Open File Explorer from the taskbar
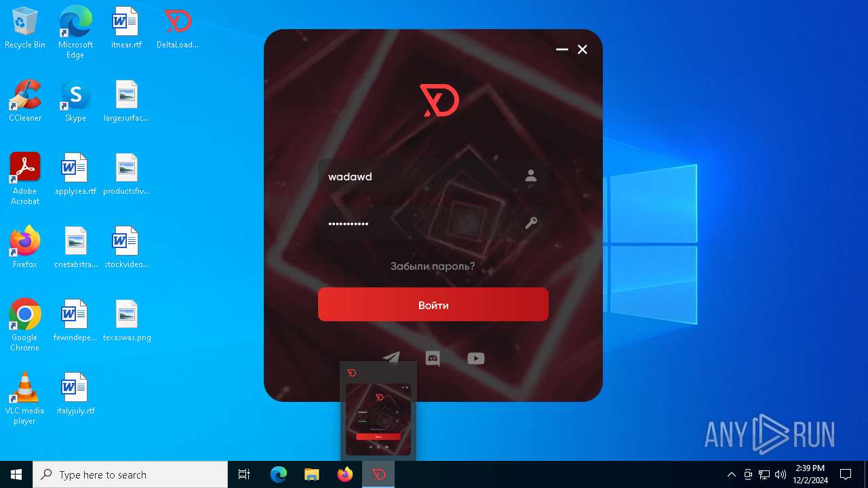This screenshot has width=868, height=488. 311,474
